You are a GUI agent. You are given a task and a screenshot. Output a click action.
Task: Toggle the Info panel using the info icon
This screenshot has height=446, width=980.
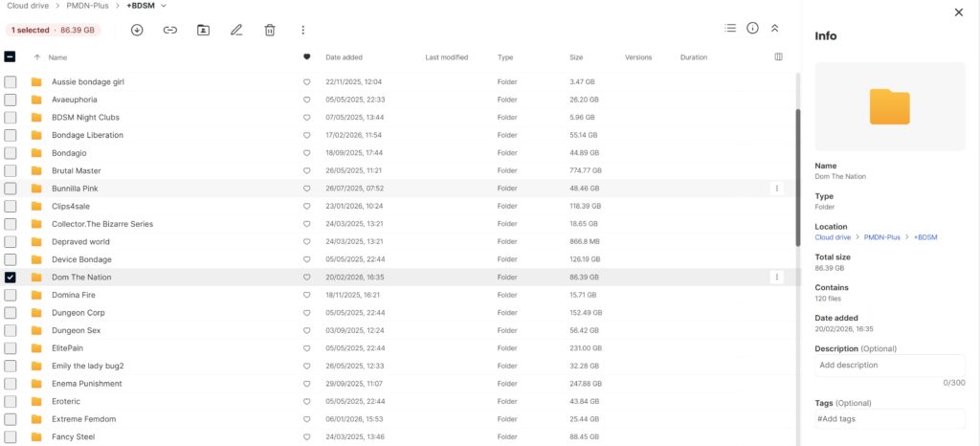tap(752, 29)
